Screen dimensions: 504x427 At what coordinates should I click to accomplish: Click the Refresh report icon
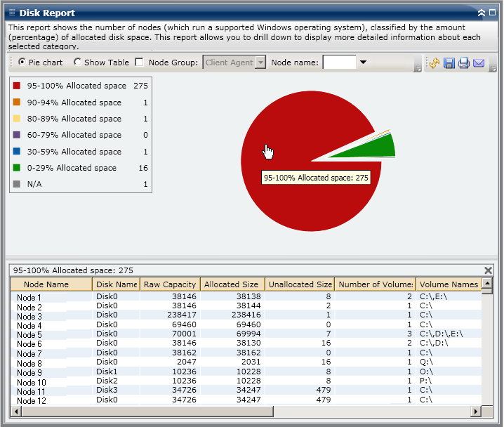pyautogui.click(x=435, y=63)
